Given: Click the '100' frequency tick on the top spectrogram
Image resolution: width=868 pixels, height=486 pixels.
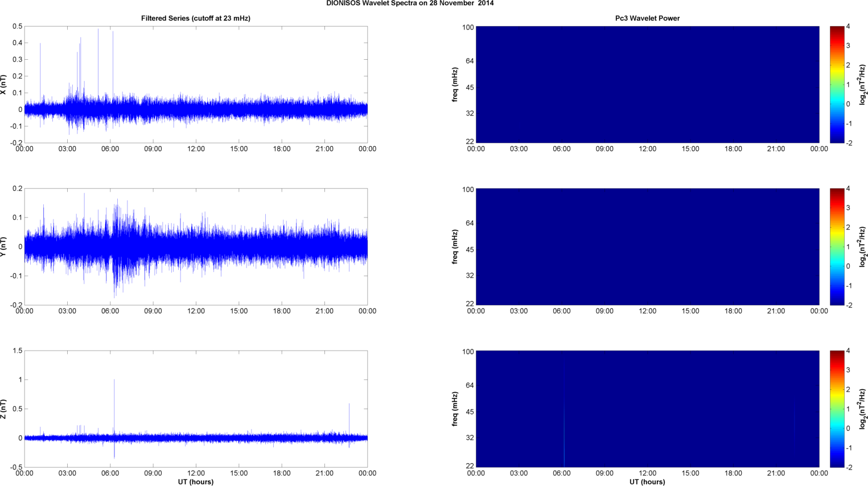Looking at the screenshot, I should click(x=468, y=27).
